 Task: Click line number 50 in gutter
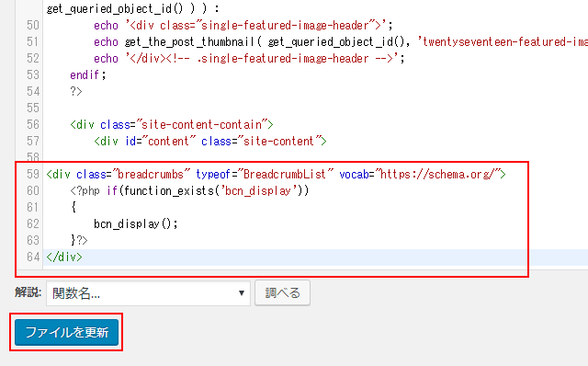(33, 25)
